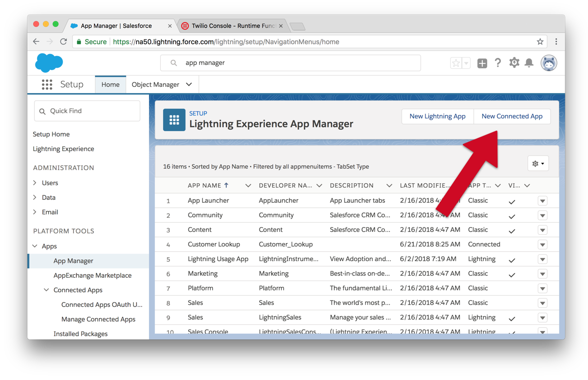The height and width of the screenshot is (380, 588).
Task: Click the browser address bar URL
Action: click(x=226, y=42)
